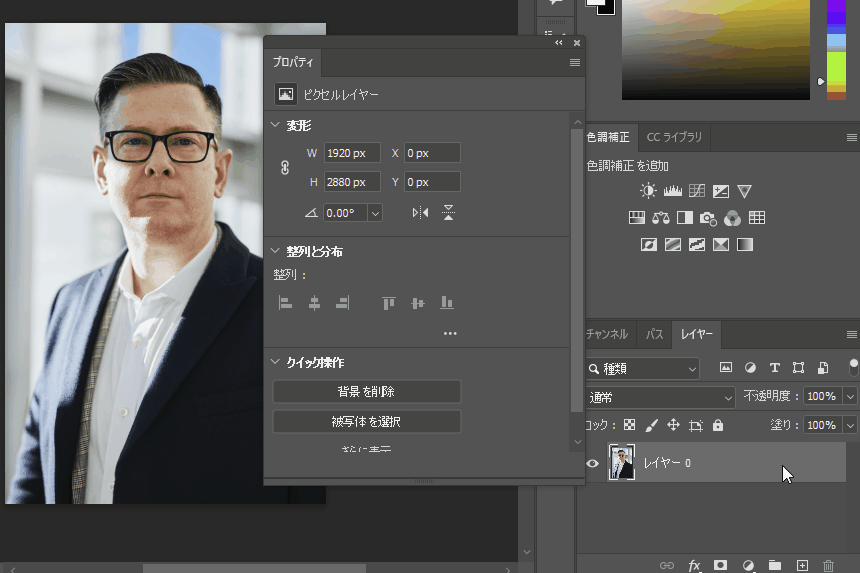Delete layer with trash icon
The height and width of the screenshot is (573, 860).
click(829, 565)
